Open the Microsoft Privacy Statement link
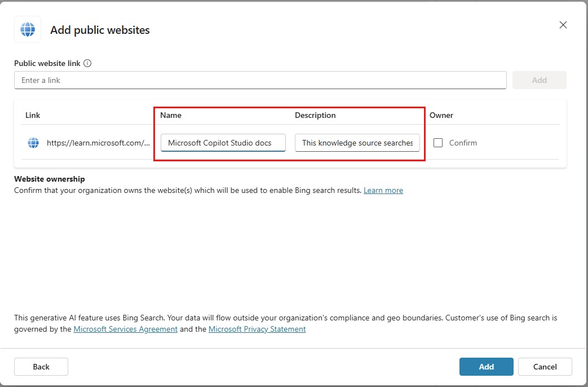The height and width of the screenshot is (387, 588). pyautogui.click(x=257, y=329)
